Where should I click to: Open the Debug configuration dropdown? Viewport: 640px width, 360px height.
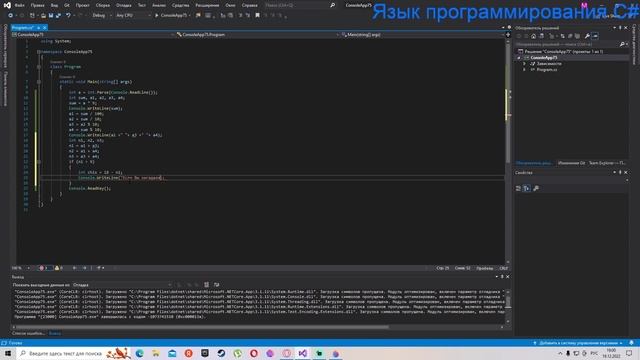102,16
